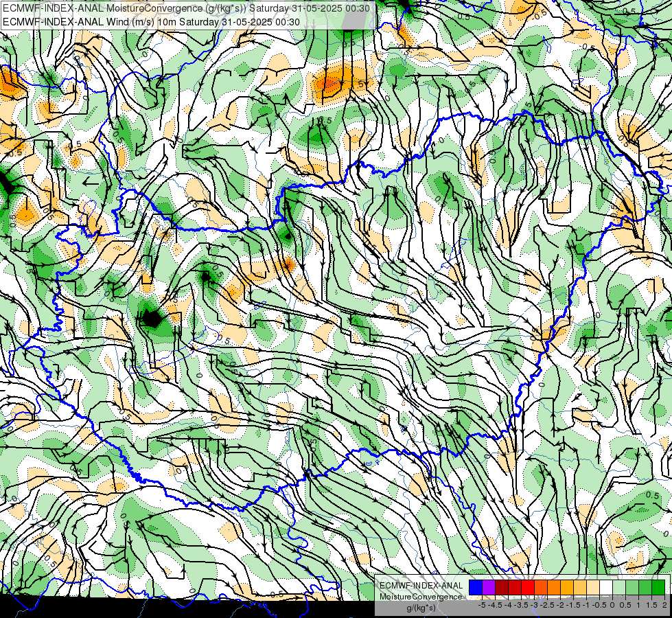The height and width of the screenshot is (618, 672).
Task: Click the legend swatch between -1.5 and -1
Action: [x=580, y=588]
